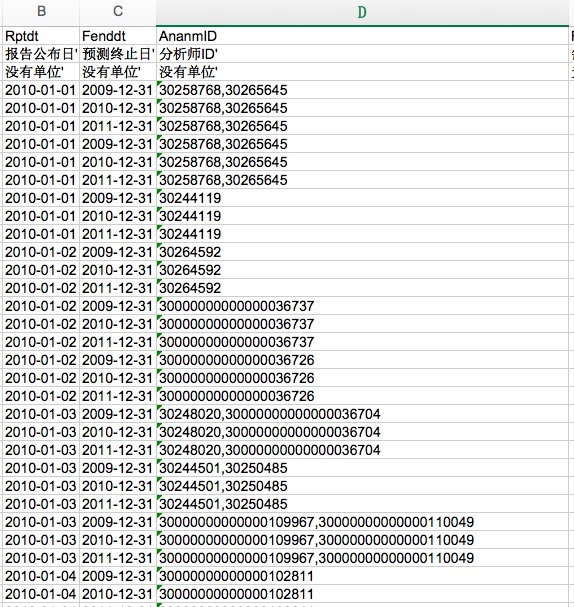Image resolution: width=574 pixels, height=607 pixels.
Task: Click Fenddt 2010-12-31 beside ID ending 102811
Action: click(x=118, y=594)
